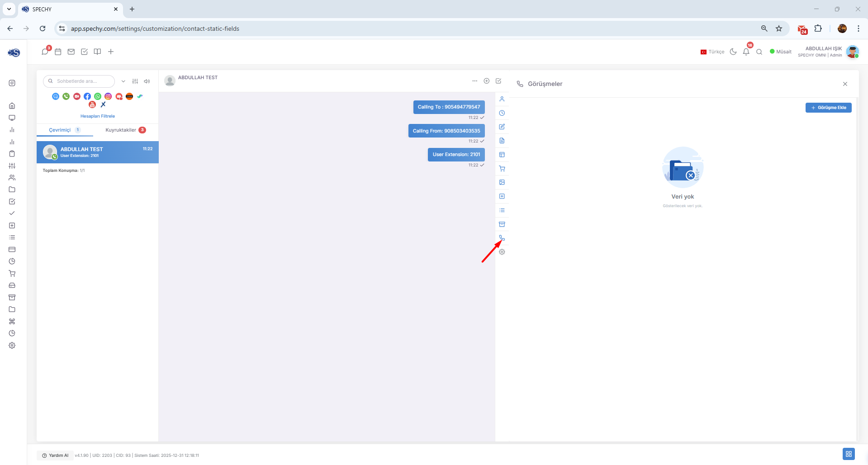Bookmark this page with star icon
Viewport: 868px width, 465px height.
pyautogui.click(x=779, y=28)
